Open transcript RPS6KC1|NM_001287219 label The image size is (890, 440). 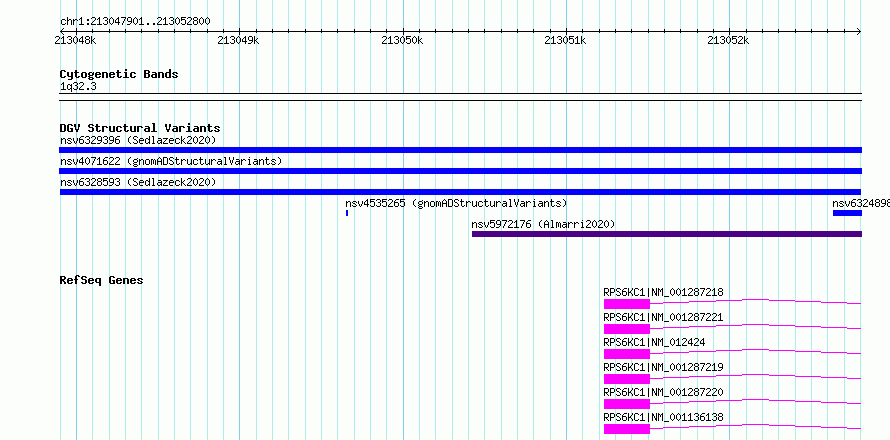coord(663,367)
